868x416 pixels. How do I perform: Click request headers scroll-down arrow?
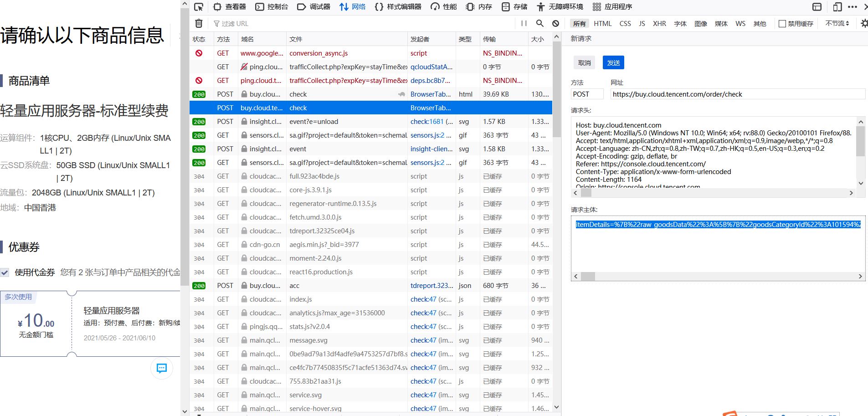click(x=861, y=183)
